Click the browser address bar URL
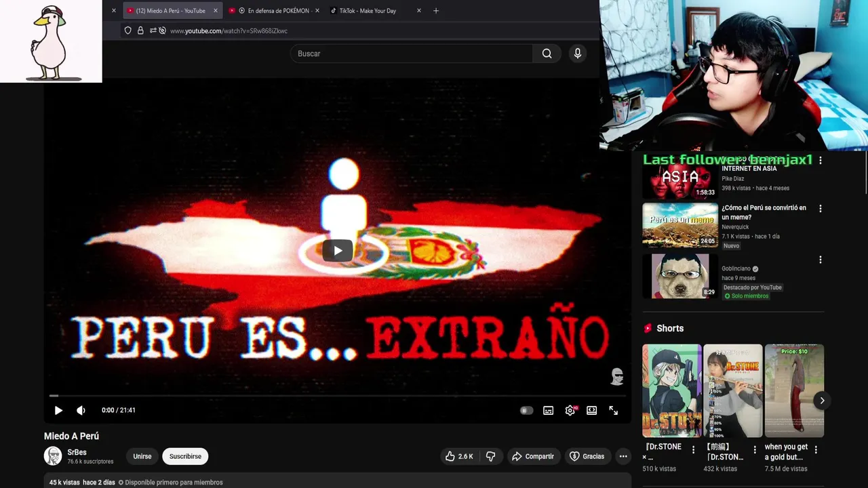The image size is (868, 488). coord(229,30)
